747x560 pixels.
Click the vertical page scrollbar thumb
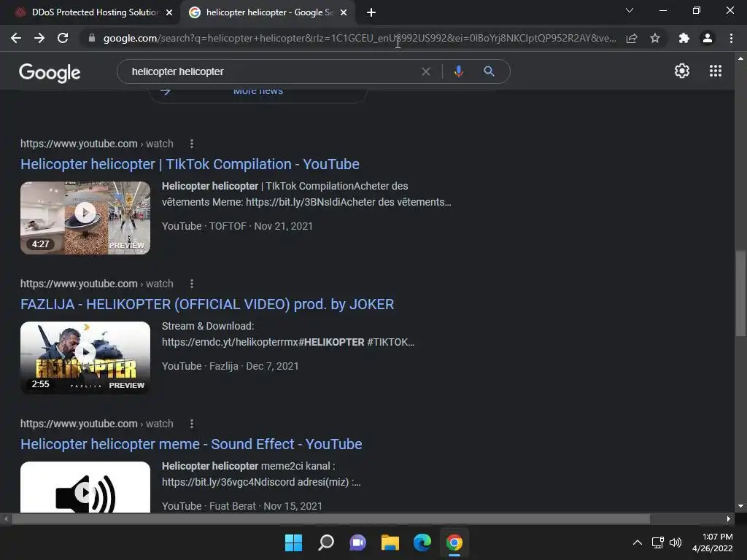[740, 293]
